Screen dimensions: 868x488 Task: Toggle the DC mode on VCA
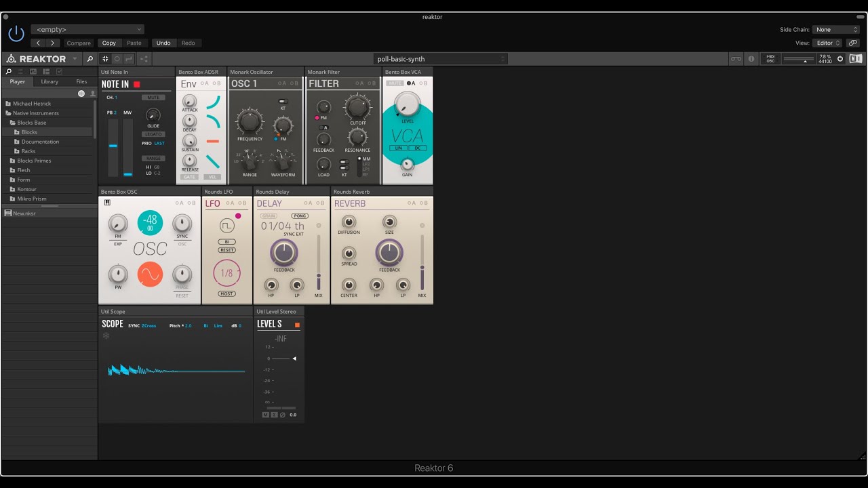click(416, 148)
